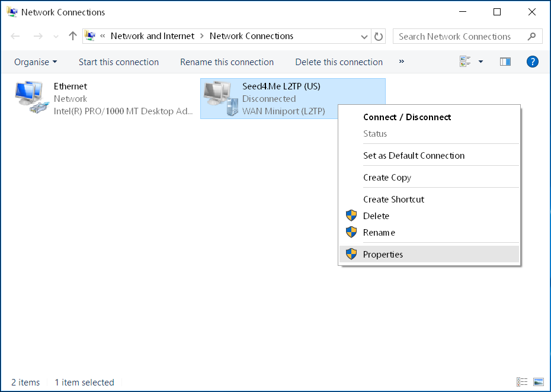Open the Organise dropdown menu

36,62
